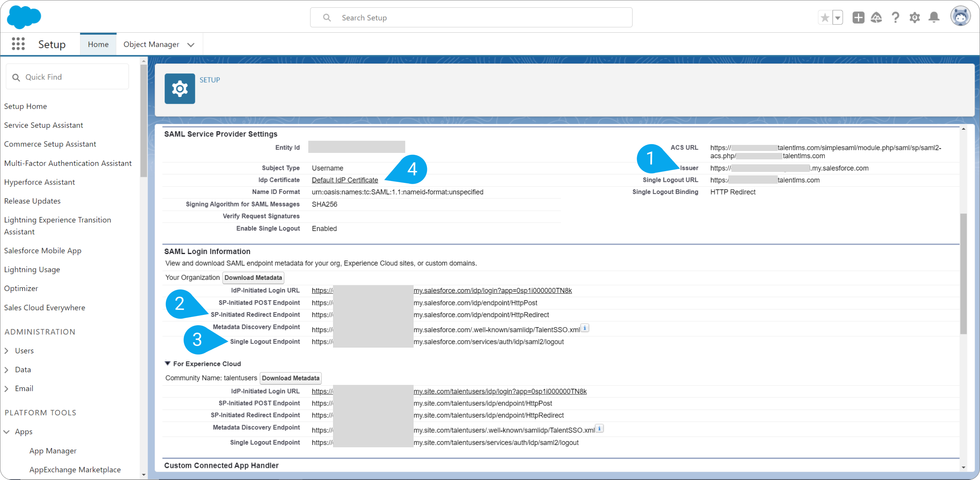Image resolution: width=980 pixels, height=480 pixels.
Task: Collapse the For Experience Cloud section
Action: (167, 364)
